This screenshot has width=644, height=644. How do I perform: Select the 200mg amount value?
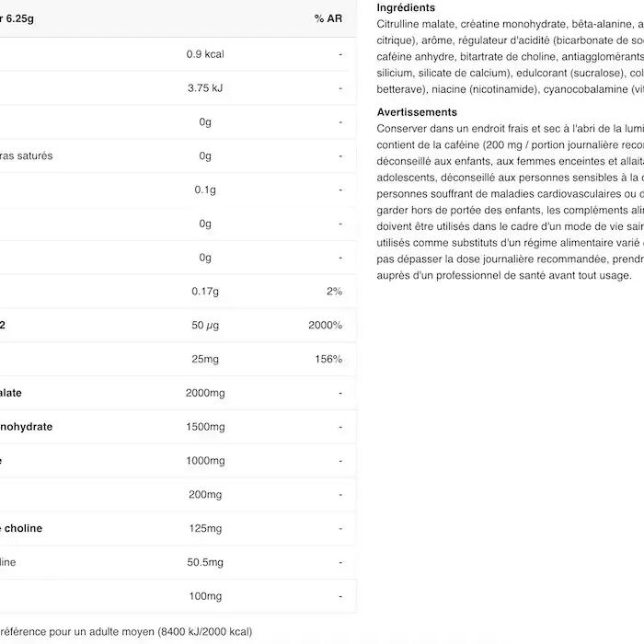pos(205,495)
